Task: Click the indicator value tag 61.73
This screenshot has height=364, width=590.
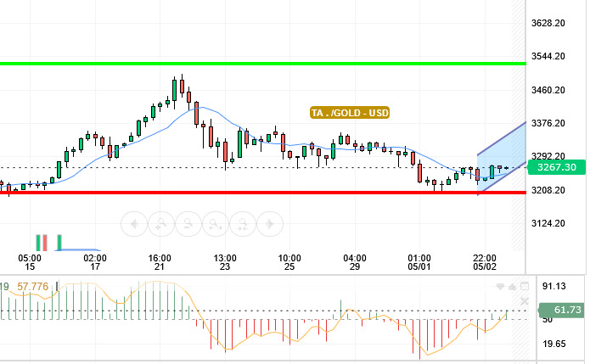Action: pyautogui.click(x=562, y=310)
